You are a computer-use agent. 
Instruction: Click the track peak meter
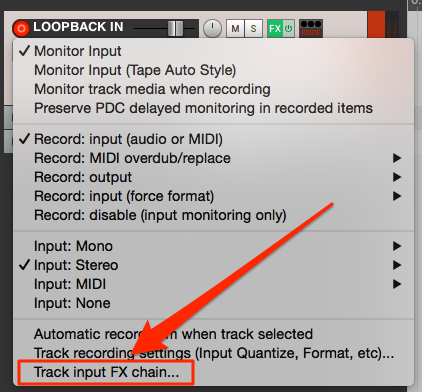pyautogui.click(x=383, y=24)
